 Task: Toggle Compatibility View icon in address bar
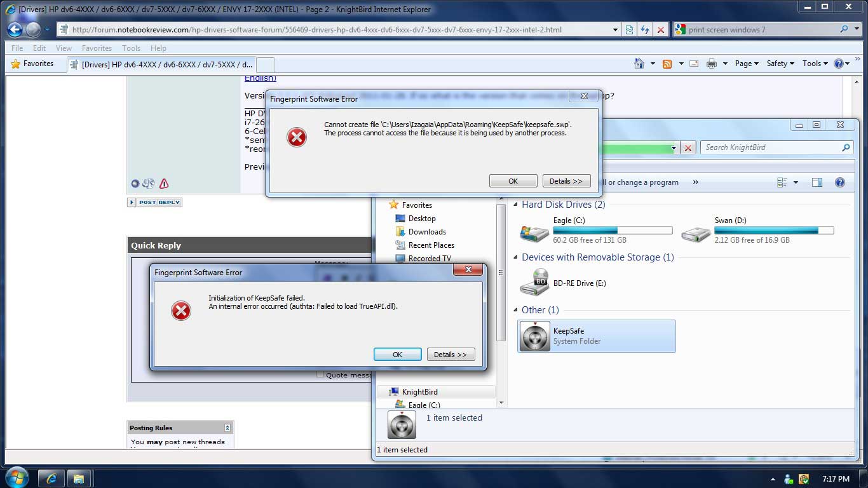pyautogui.click(x=629, y=29)
